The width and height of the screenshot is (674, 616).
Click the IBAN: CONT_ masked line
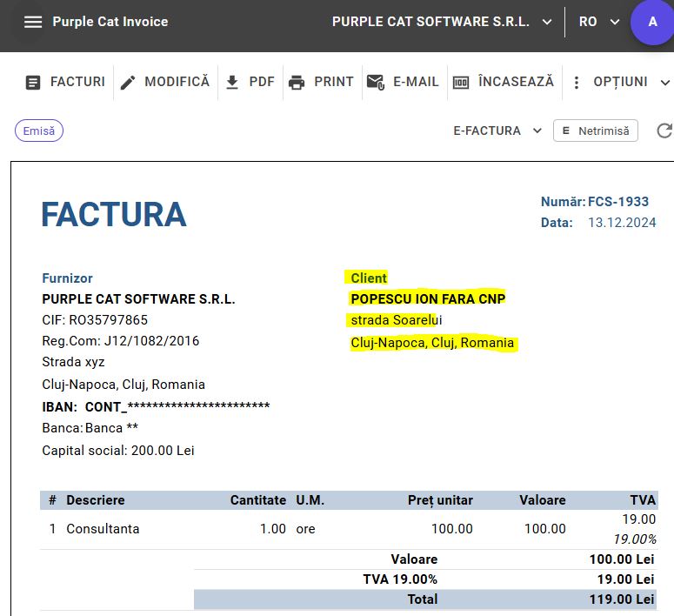(156, 406)
